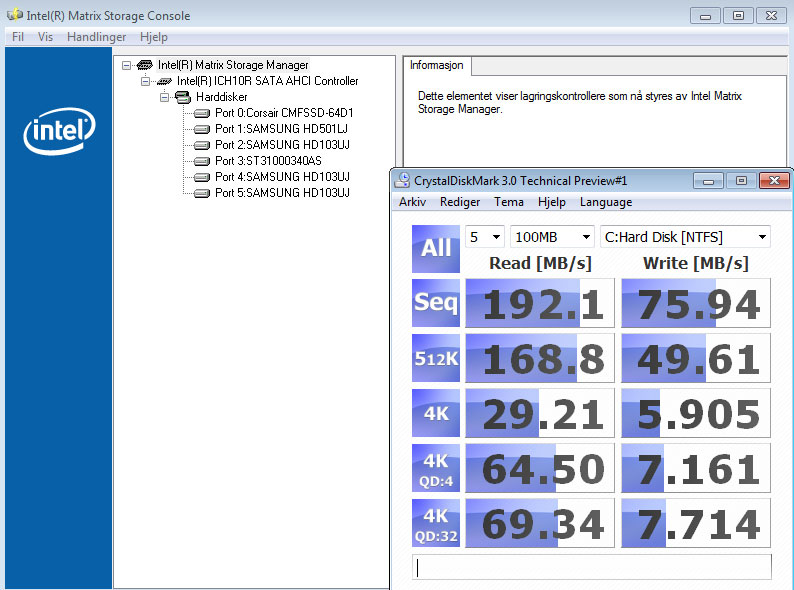The width and height of the screenshot is (794, 590).
Task: Click Seq read result 192.1
Action: 540,303
